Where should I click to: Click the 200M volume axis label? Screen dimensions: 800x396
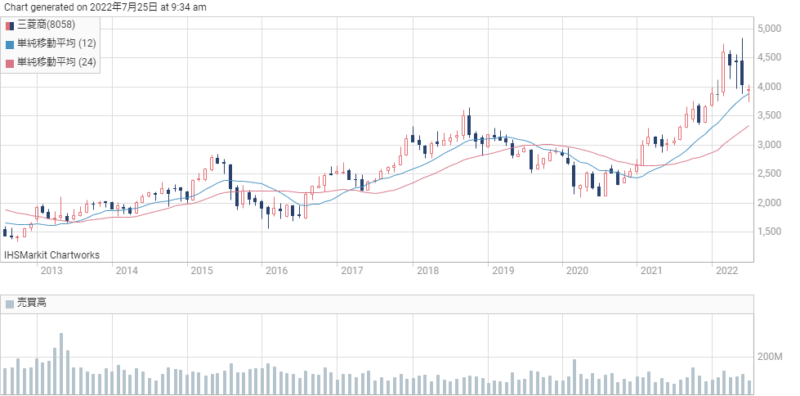[x=770, y=356]
